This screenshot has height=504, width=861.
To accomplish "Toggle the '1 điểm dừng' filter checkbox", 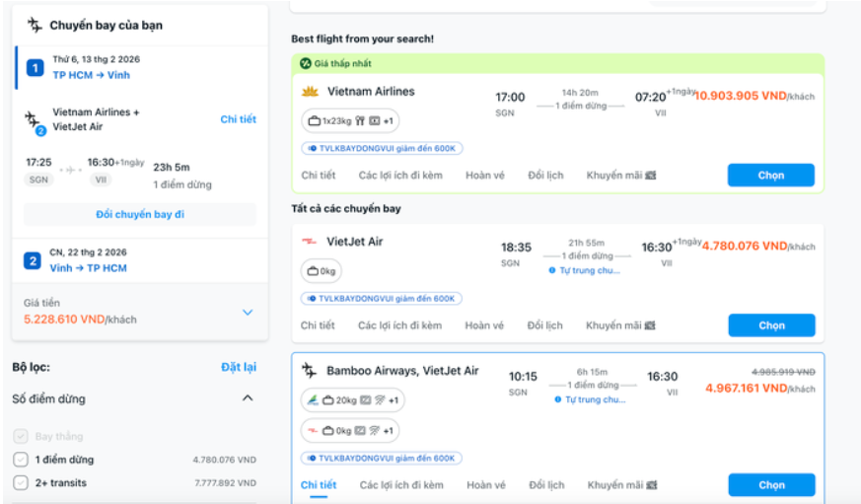I will point(21,459).
